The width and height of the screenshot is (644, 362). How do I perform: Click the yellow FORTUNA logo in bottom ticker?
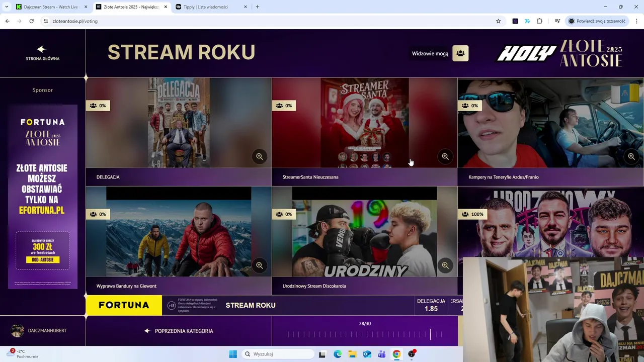click(124, 305)
